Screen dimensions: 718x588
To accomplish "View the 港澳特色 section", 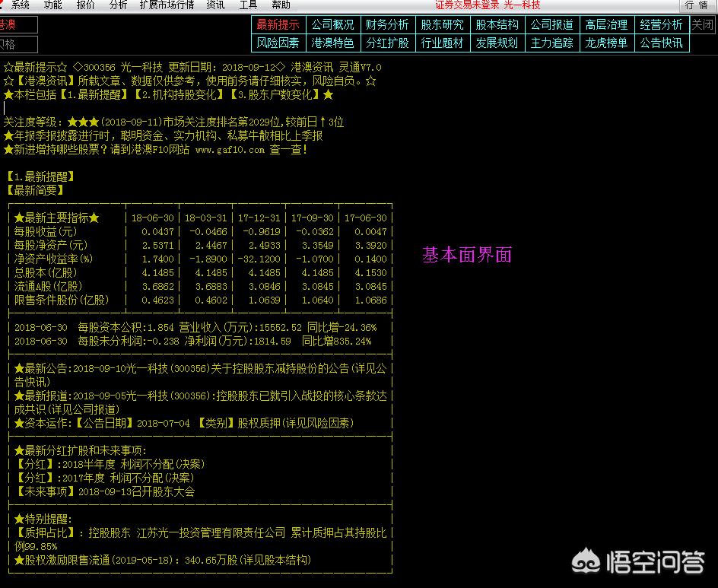I will tap(332, 41).
